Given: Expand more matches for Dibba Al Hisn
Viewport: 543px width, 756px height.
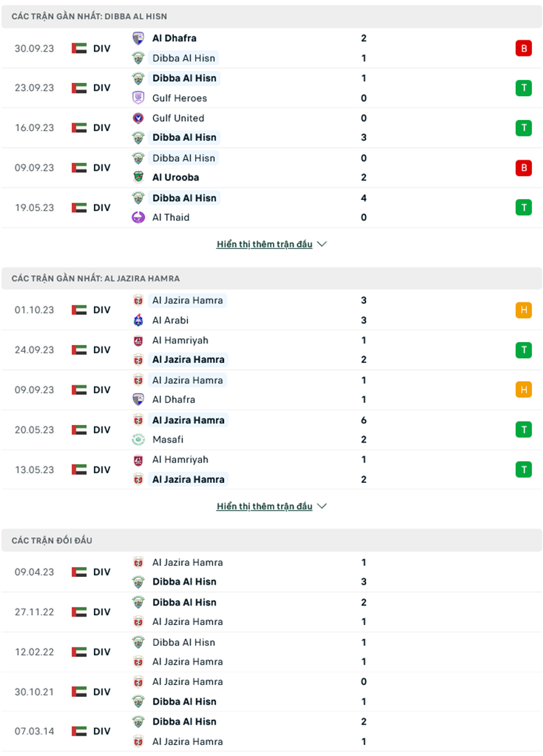Looking at the screenshot, I should (271, 244).
